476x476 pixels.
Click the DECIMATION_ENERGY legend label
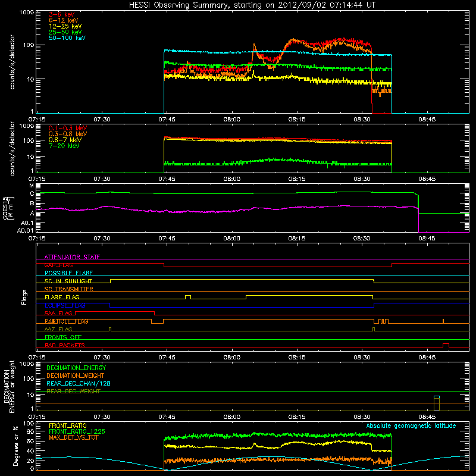[76, 368]
